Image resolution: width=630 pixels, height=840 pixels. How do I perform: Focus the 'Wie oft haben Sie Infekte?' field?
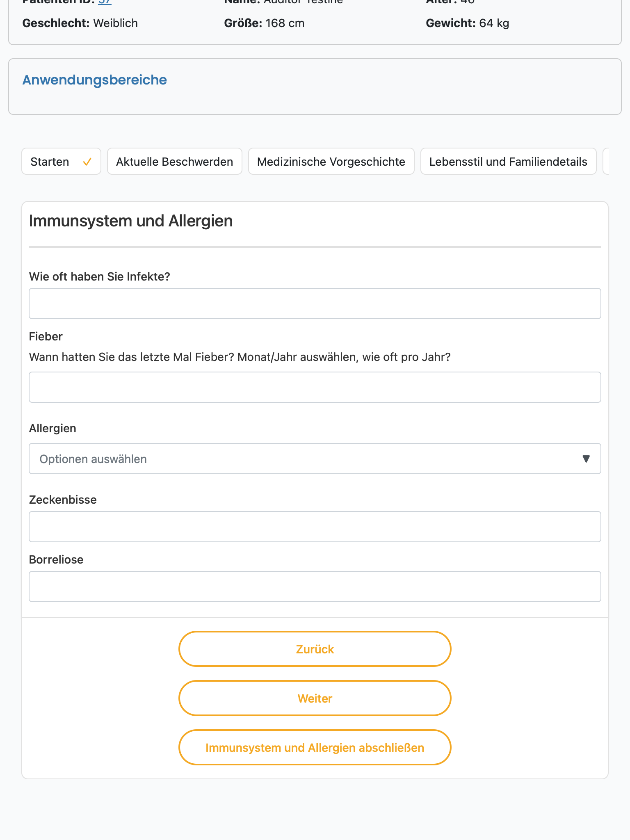315,304
